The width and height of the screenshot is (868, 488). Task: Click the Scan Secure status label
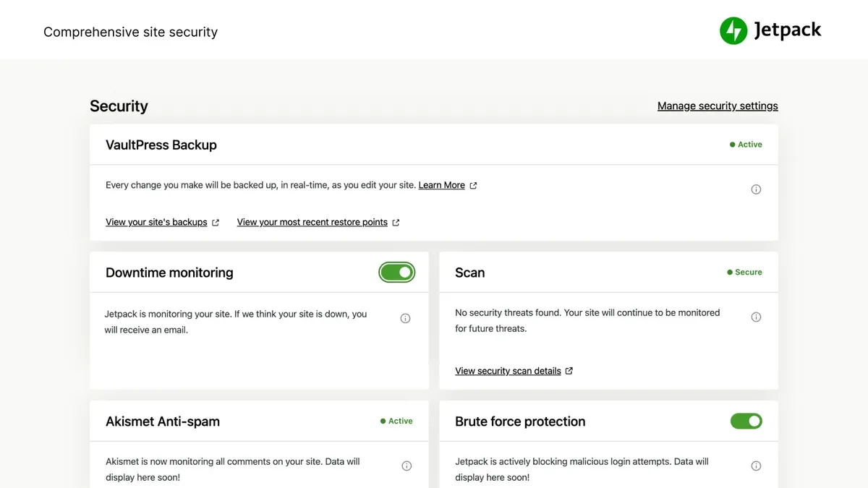point(744,273)
